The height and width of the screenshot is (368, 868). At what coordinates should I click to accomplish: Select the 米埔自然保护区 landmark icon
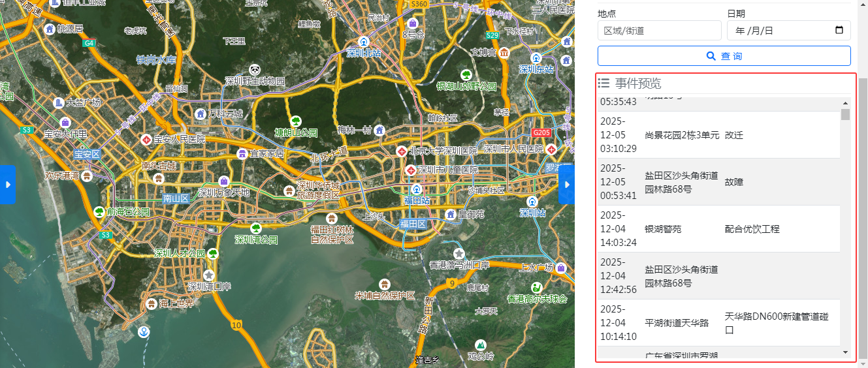click(385, 284)
